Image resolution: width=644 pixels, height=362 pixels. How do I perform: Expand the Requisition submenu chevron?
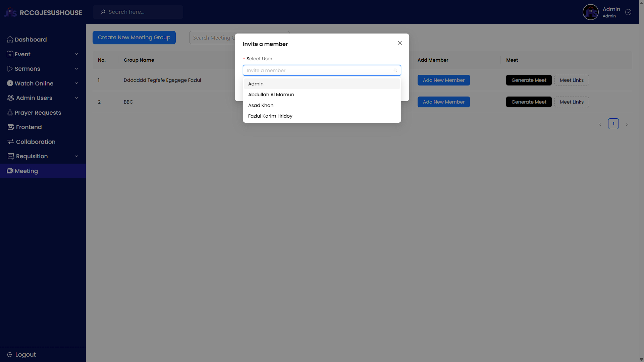coord(76,156)
